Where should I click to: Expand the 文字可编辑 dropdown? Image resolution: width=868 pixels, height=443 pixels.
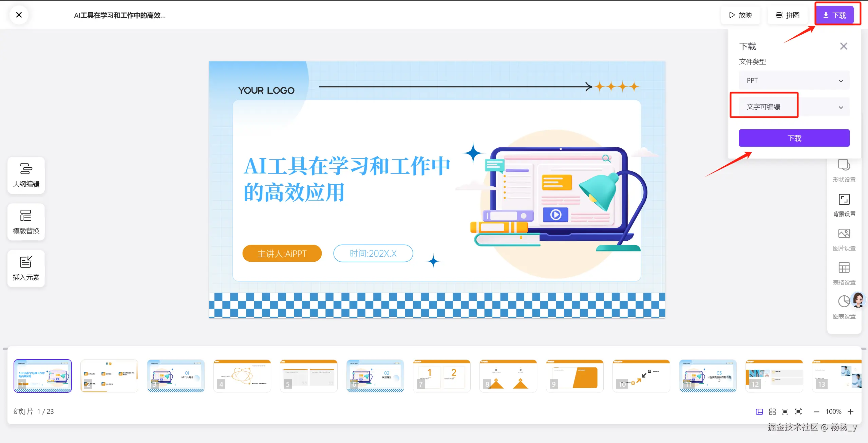(x=794, y=107)
